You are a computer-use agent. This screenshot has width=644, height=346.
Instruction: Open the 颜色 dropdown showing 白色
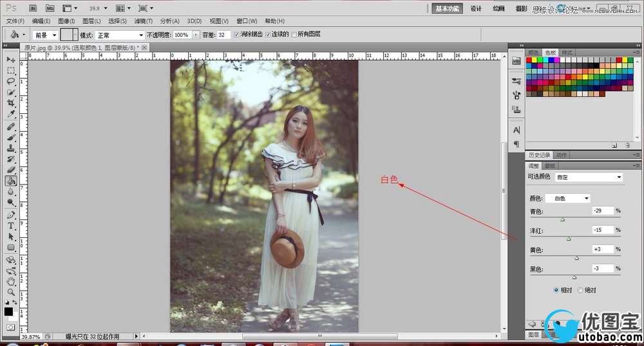point(567,198)
